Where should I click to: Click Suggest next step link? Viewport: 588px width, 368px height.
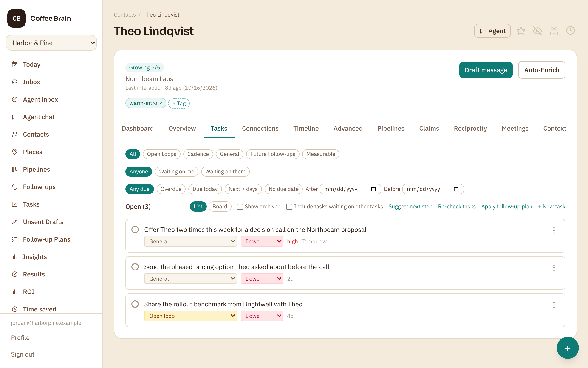tap(410, 207)
